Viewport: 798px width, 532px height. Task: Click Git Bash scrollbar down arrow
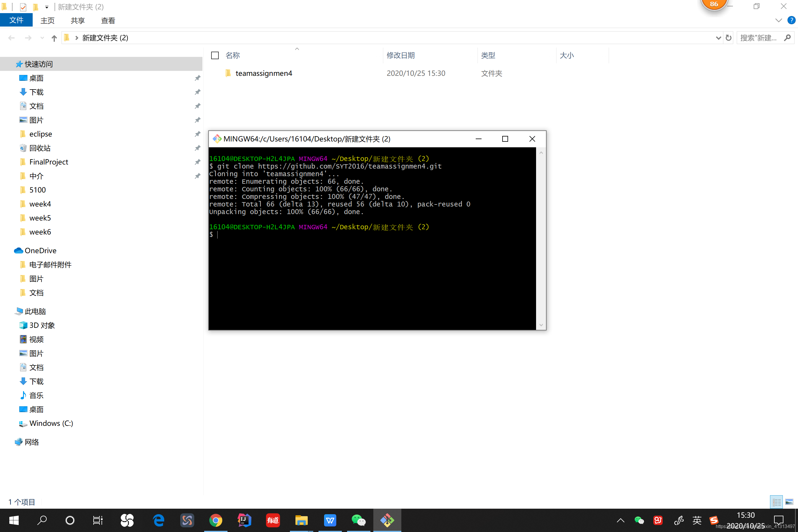click(x=541, y=325)
